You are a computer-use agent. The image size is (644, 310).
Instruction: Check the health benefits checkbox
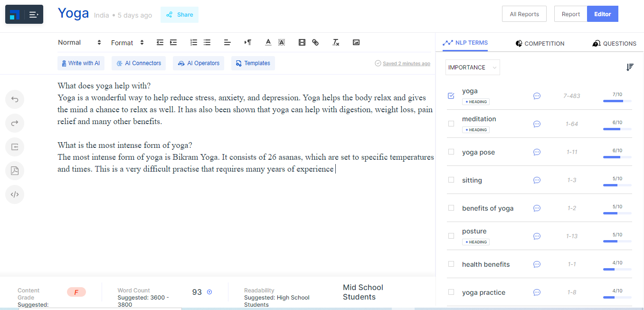[451, 264]
